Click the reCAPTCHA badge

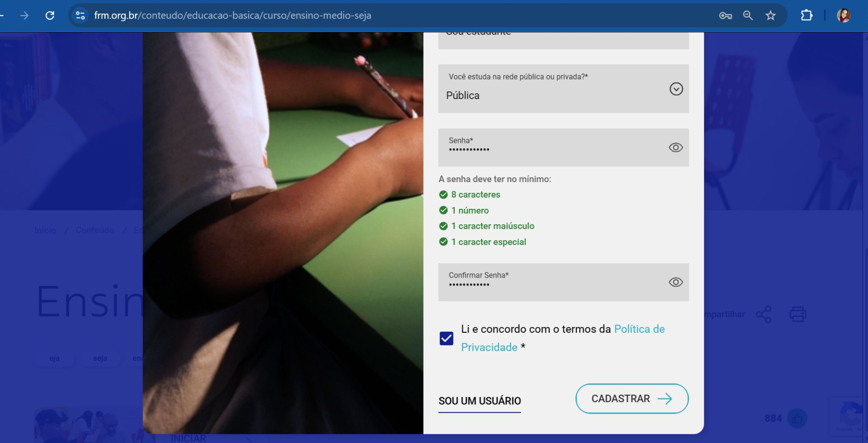coord(847,416)
